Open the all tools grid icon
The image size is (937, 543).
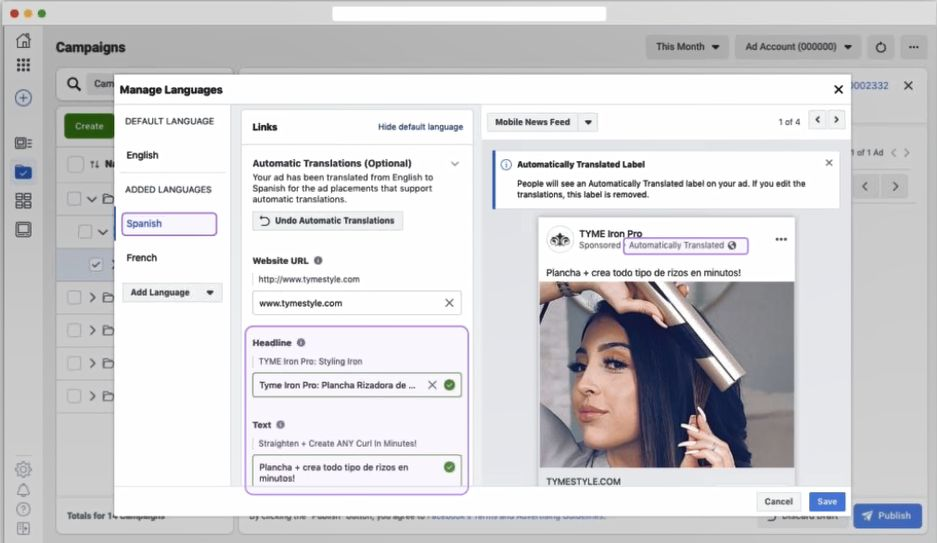click(x=23, y=65)
